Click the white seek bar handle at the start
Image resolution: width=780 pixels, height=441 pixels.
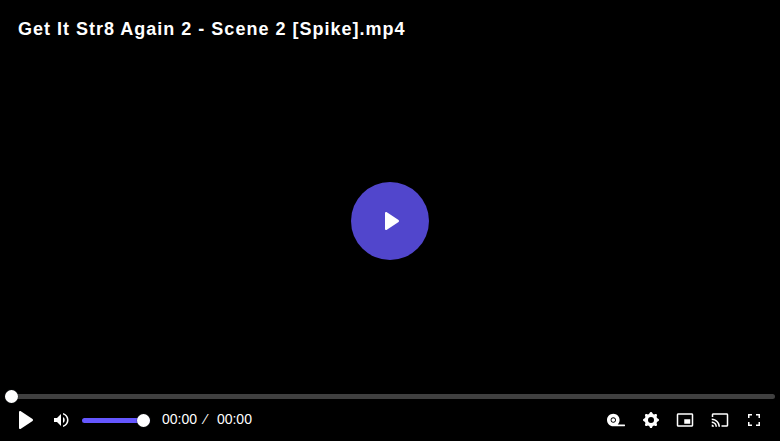click(11, 396)
